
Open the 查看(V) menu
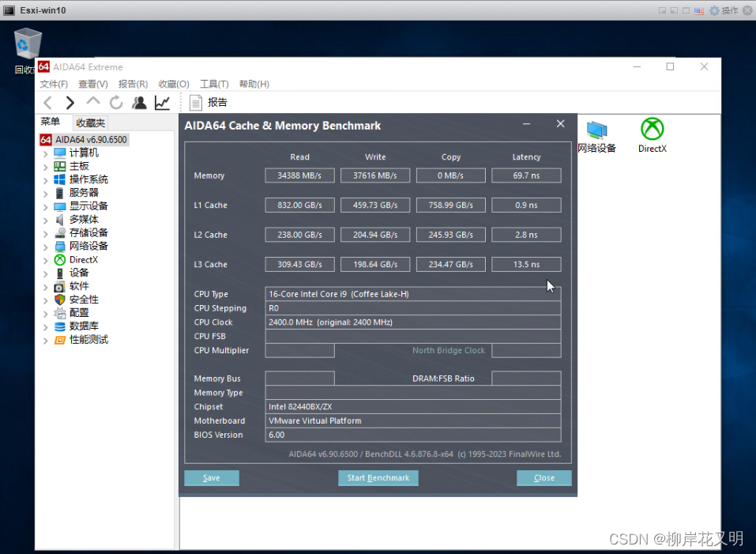click(x=93, y=85)
